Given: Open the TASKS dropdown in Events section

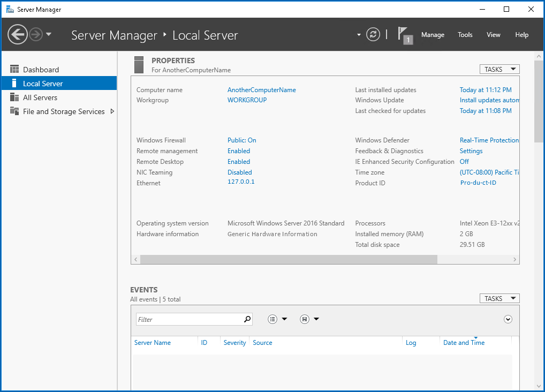Looking at the screenshot, I should pyautogui.click(x=499, y=298).
